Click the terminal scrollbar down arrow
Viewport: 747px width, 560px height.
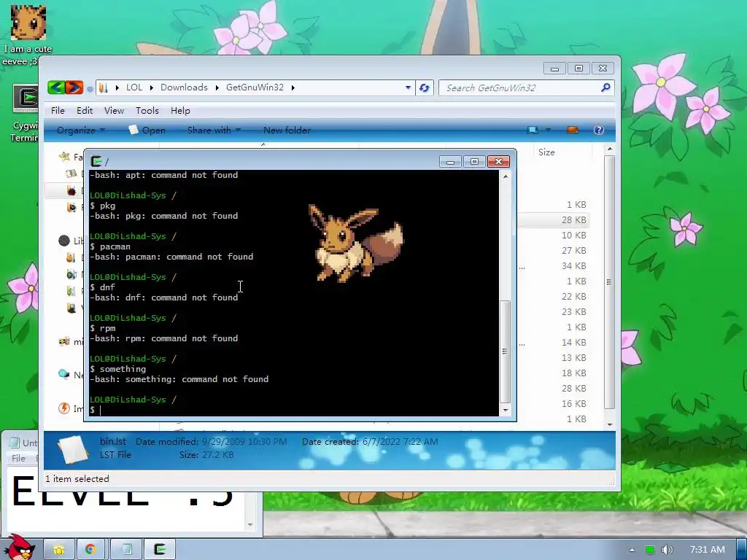(506, 410)
